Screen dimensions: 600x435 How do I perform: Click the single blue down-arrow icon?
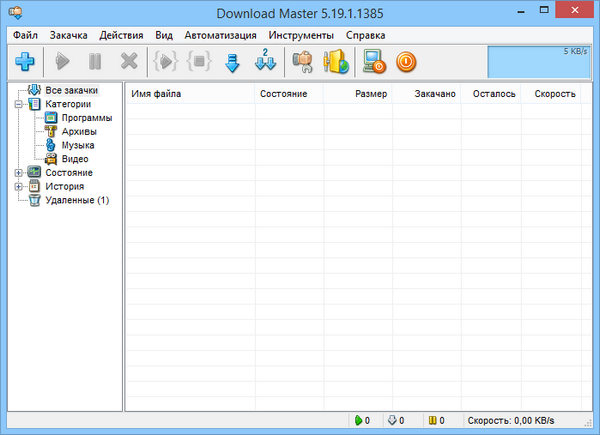click(x=232, y=62)
